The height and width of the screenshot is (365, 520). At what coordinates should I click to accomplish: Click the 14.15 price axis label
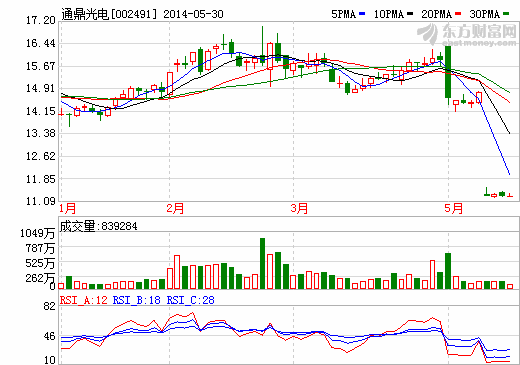(41, 111)
